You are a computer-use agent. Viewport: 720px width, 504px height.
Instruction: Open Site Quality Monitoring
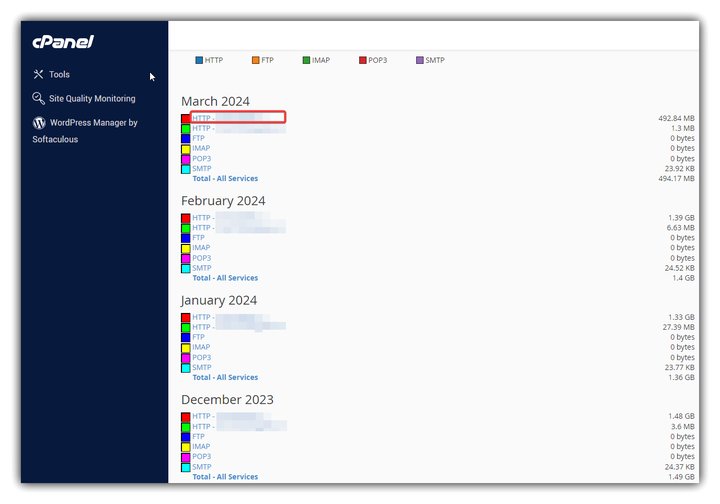92,98
